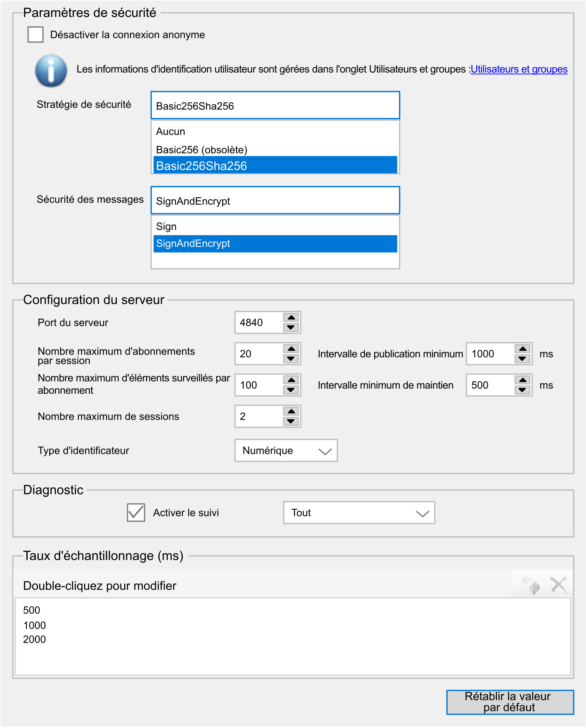Image resolution: width=586 pixels, height=728 pixels.
Task: Select sampling rate 1000 in list
Action: coord(35,625)
